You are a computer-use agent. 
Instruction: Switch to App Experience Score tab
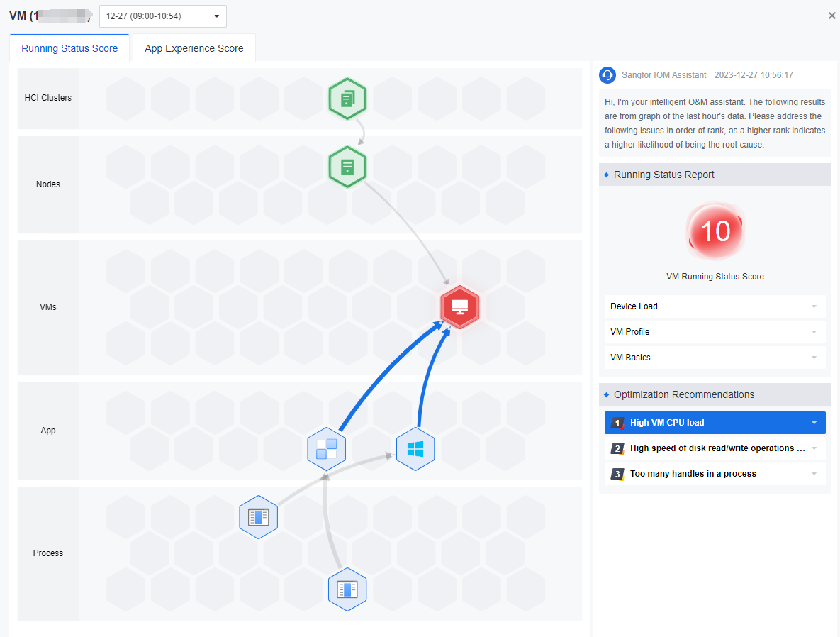pyautogui.click(x=194, y=48)
